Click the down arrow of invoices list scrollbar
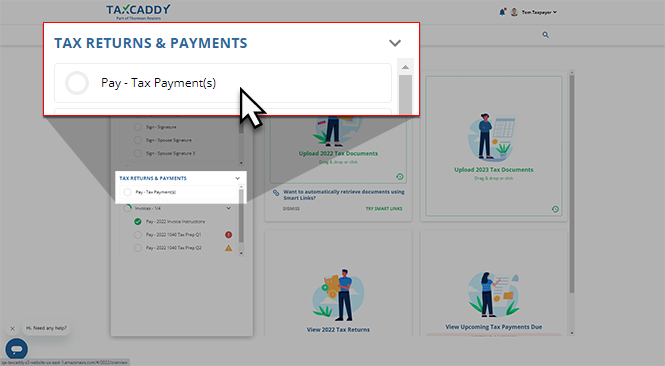Screen dimensions: 665x366 (241, 253)
